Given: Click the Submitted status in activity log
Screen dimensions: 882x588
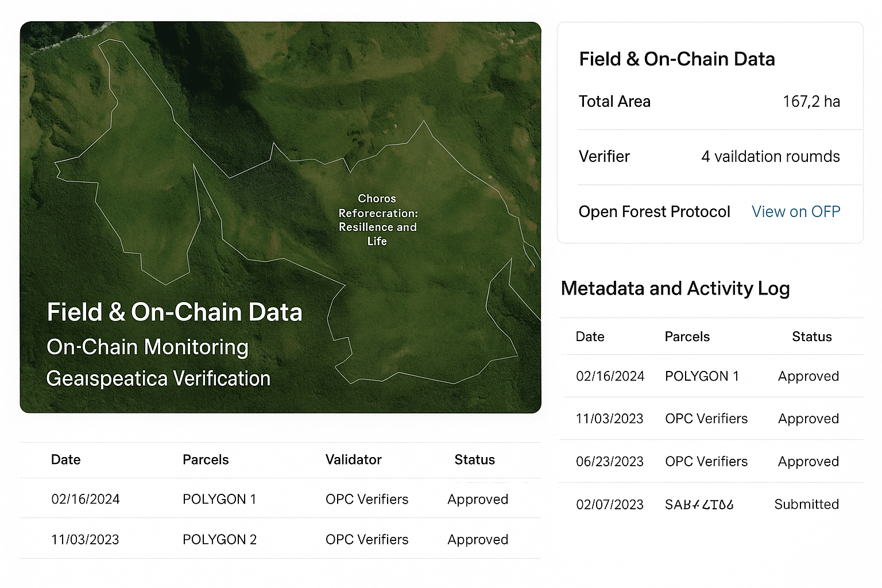Looking at the screenshot, I should 806,504.
